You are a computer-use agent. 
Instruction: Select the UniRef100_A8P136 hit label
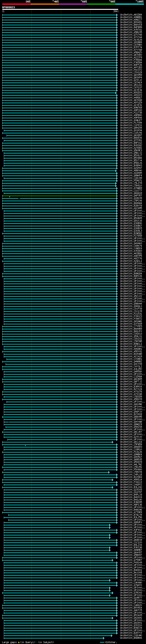coord(131,505)
